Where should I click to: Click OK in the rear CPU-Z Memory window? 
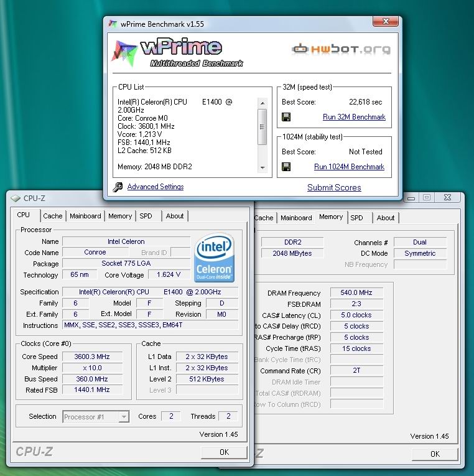click(x=435, y=454)
